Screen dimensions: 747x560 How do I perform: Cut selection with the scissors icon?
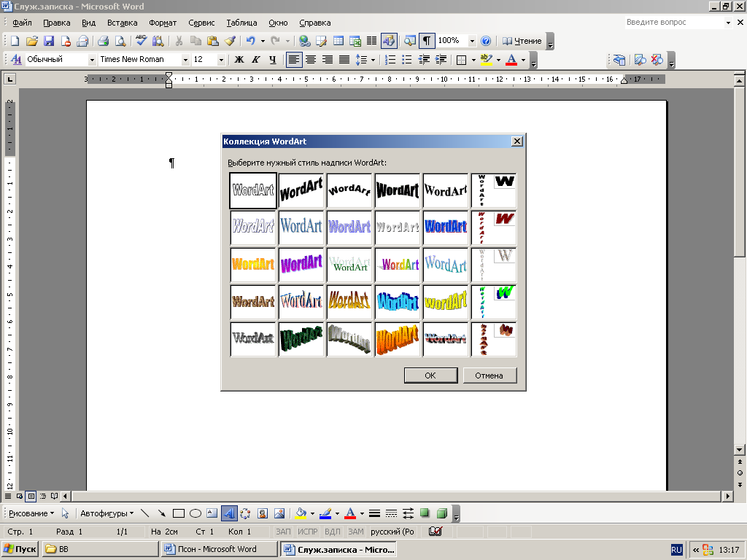[179, 41]
